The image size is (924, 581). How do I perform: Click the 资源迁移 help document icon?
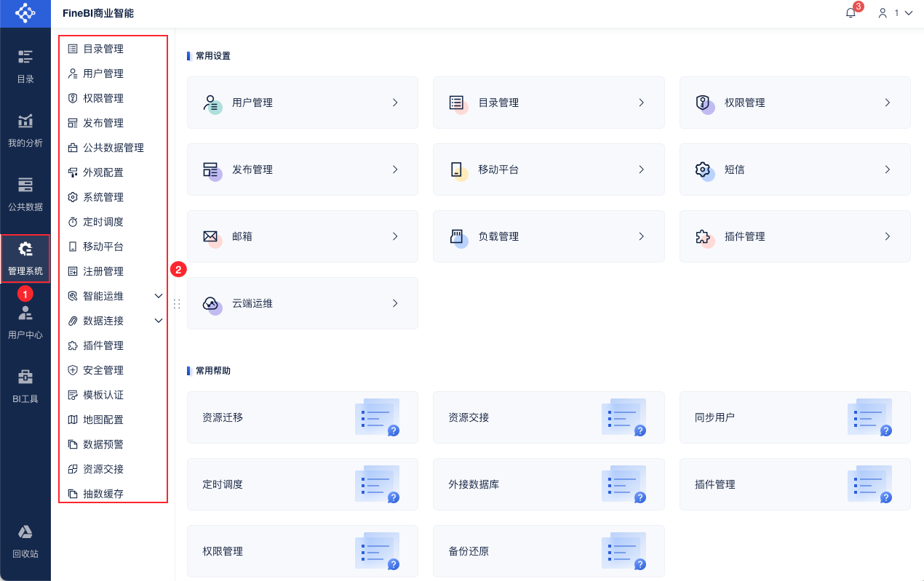[378, 417]
